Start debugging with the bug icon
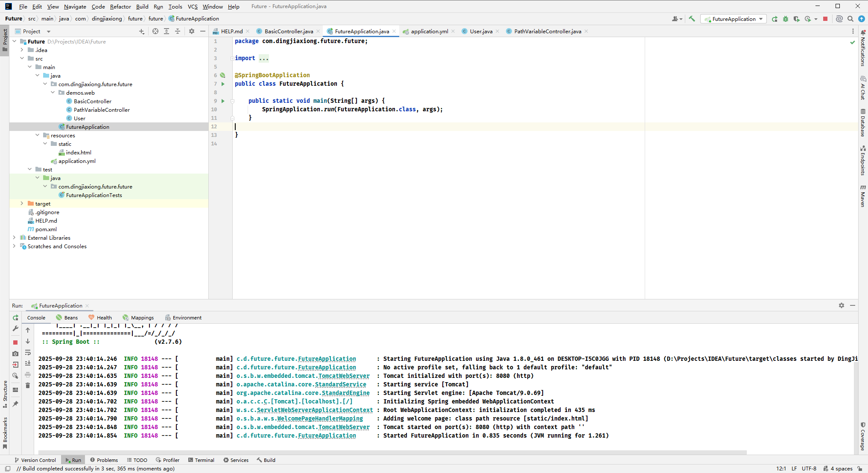868x473 pixels. pyautogui.click(x=786, y=19)
